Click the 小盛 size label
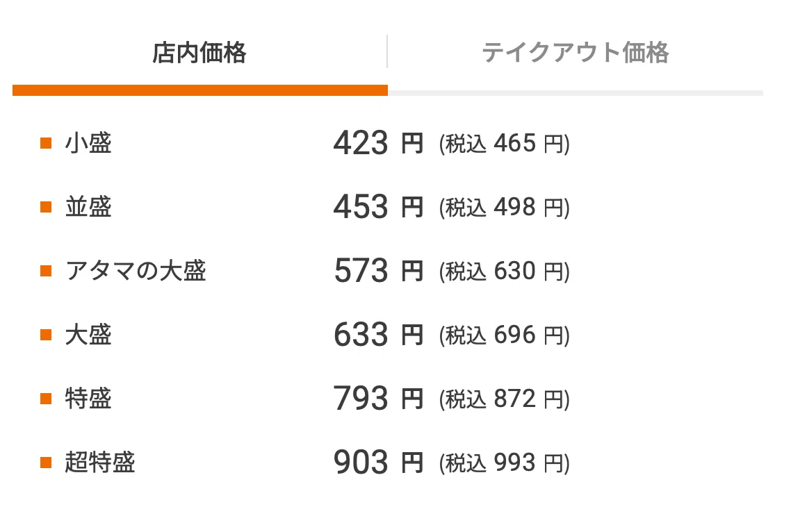Viewport: 791px width, 532px height. point(88,143)
